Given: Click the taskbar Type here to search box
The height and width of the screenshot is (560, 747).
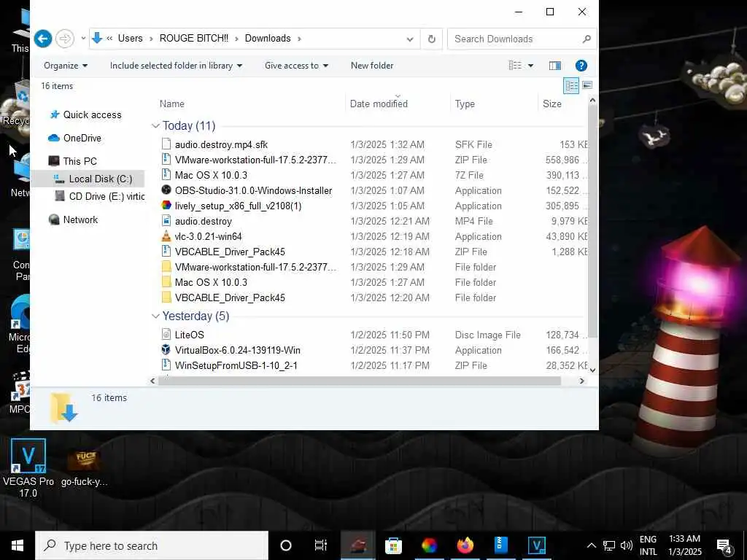Looking at the screenshot, I should click(152, 545).
